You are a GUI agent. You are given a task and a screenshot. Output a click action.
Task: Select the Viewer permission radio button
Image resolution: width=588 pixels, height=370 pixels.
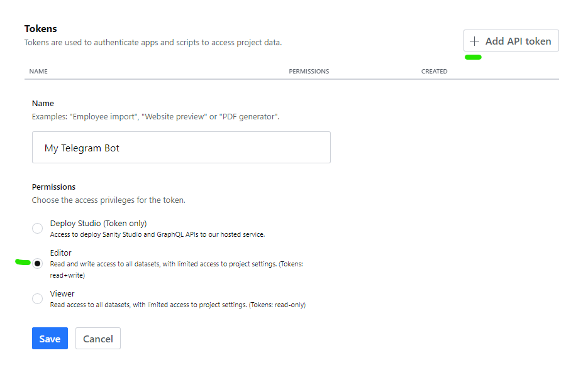tap(37, 298)
